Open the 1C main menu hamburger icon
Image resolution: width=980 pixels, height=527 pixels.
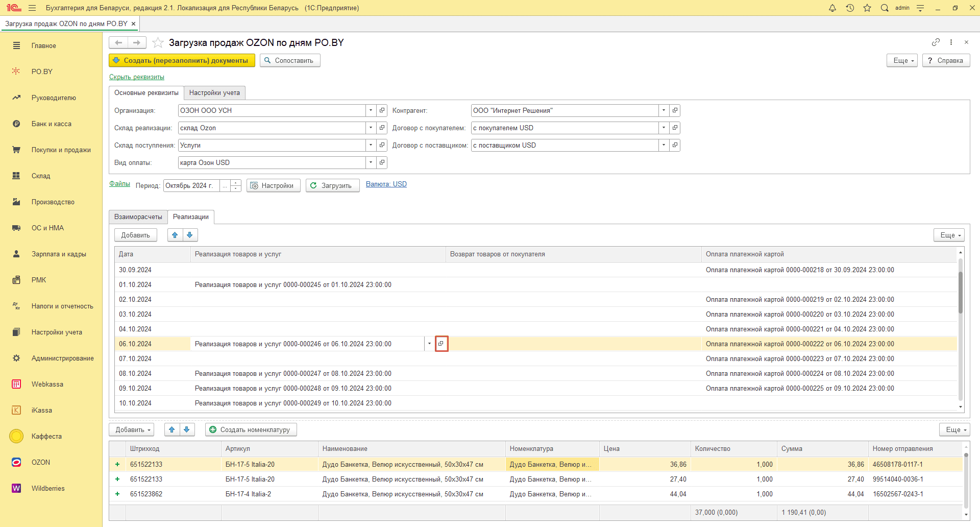(x=32, y=8)
